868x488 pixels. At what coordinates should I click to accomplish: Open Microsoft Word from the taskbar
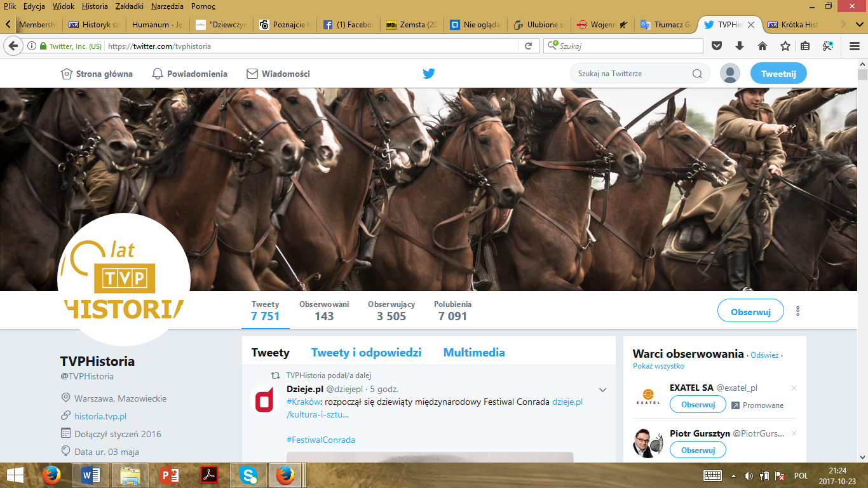coord(91,475)
